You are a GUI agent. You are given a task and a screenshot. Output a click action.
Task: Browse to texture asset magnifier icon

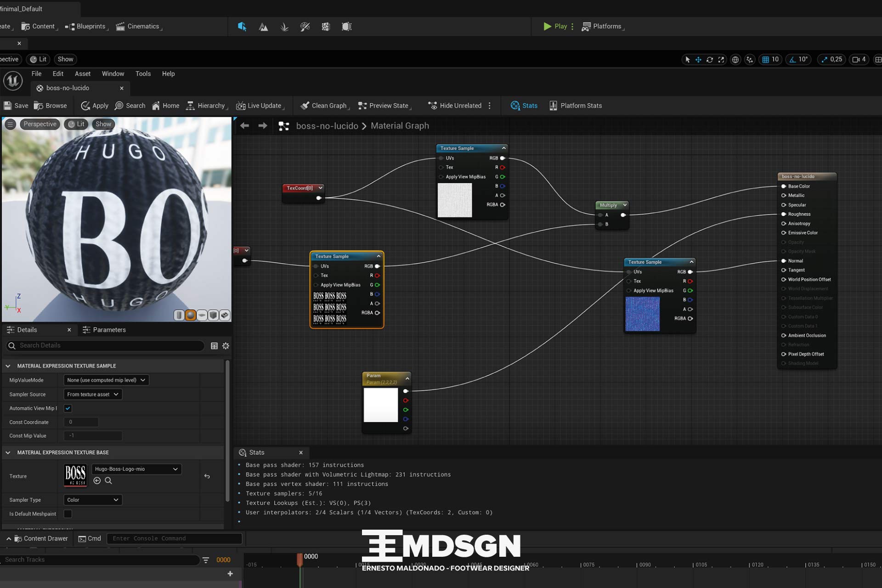pos(108,481)
